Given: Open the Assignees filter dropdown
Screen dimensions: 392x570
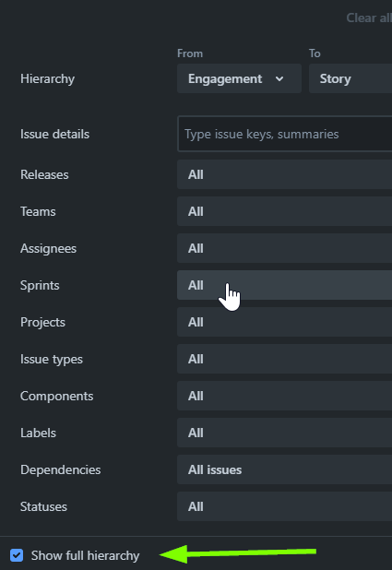Looking at the screenshot, I should pos(284,248).
